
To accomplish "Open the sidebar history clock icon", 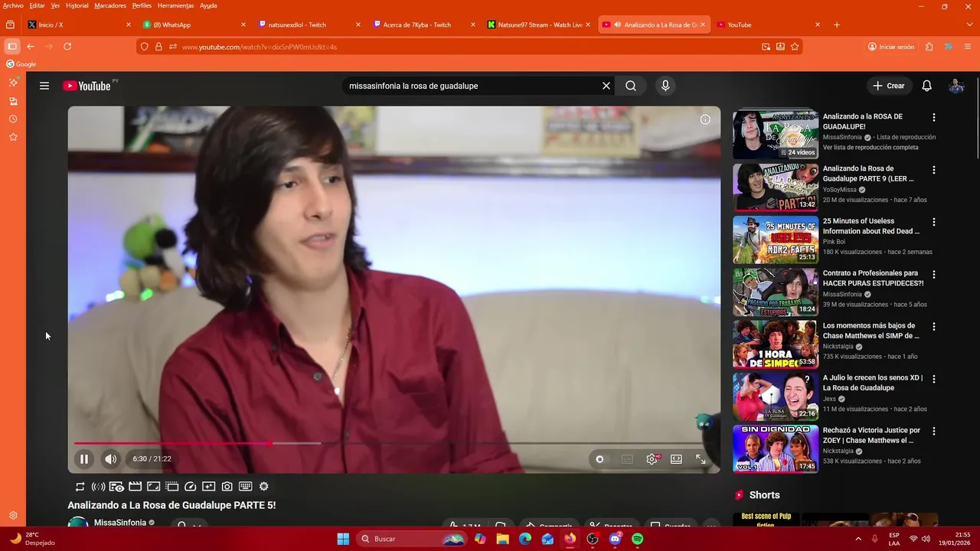I will pos(13,119).
